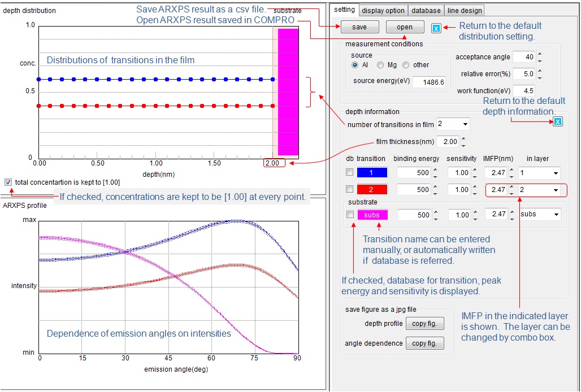Copy depth profile figure as jpg
The image size is (581, 392).
coord(425,323)
